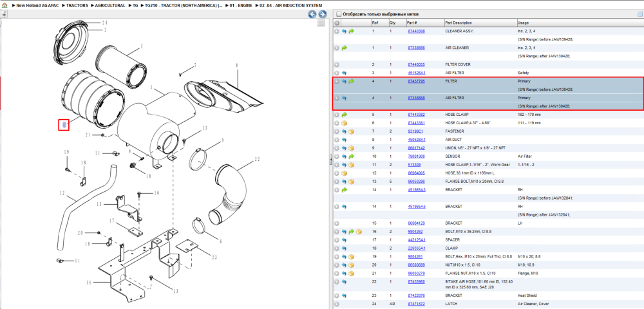Open AGRICULTURAL breadcrumb

110,5
